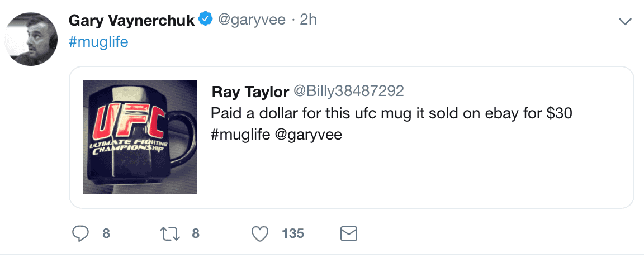Click the reply speech bubble icon

(x=80, y=234)
